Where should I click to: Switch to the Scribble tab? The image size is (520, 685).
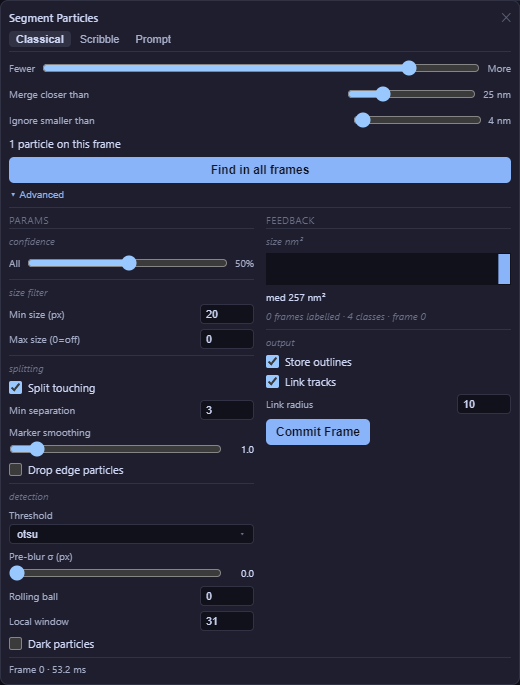100,39
